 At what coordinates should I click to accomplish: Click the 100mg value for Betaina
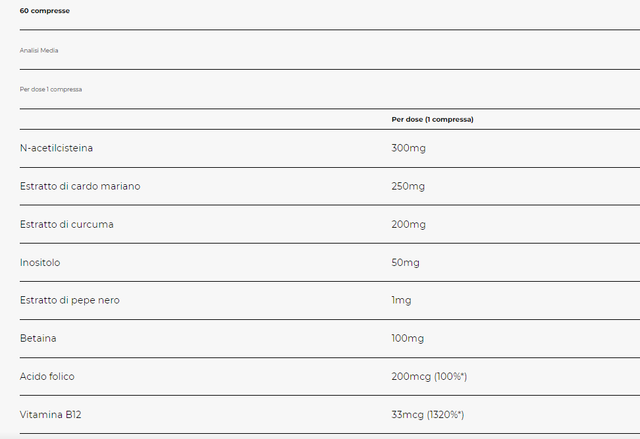pyautogui.click(x=407, y=338)
